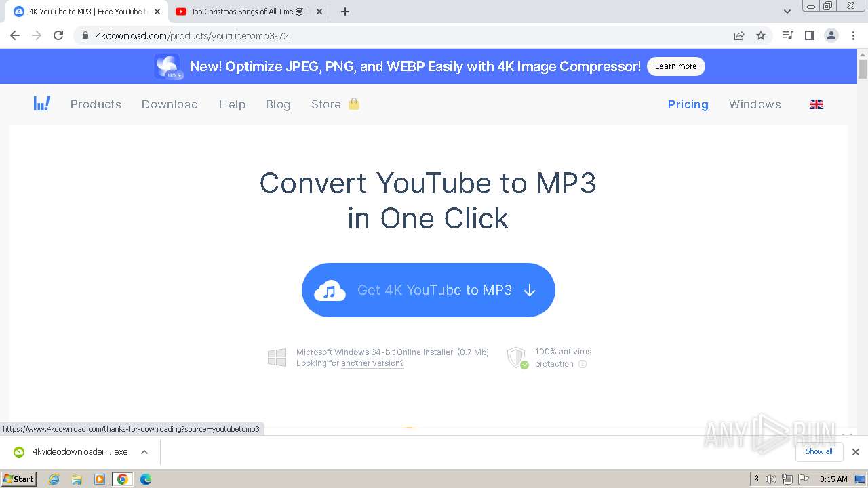
Task: Open Windows Media Player from taskbar
Action: [x=100, y=479]
